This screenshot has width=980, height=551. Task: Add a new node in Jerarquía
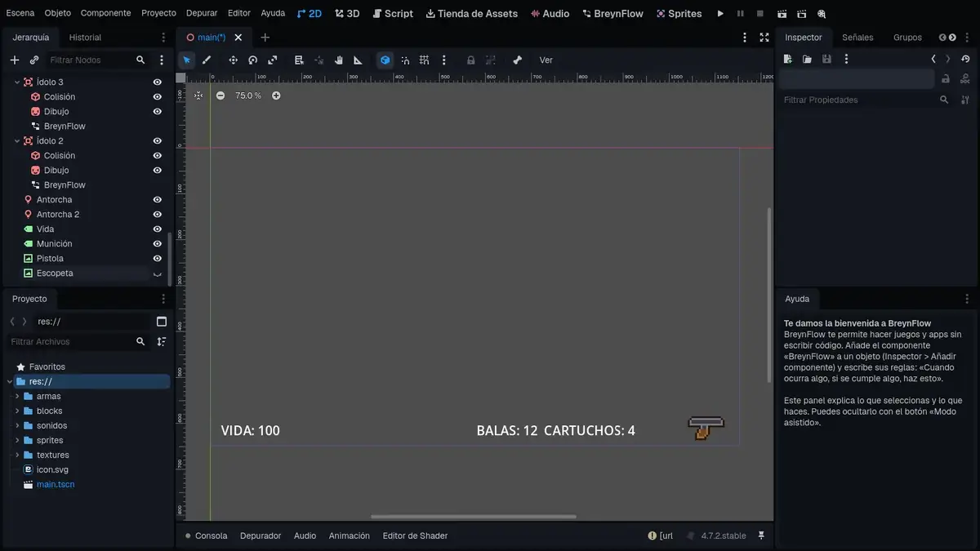(15, 60)
